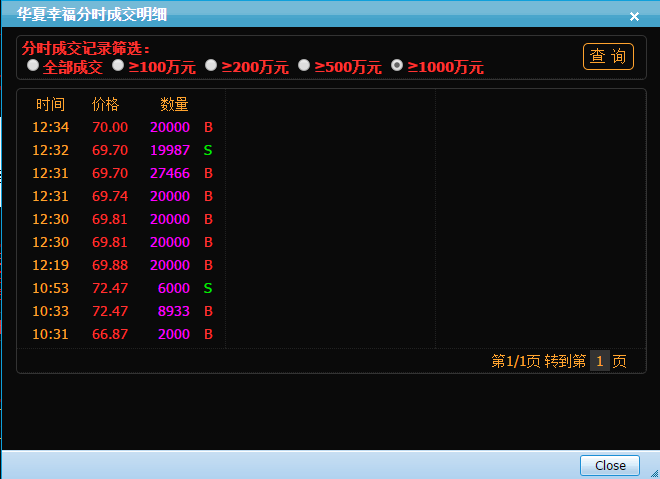Close the dialog with the X icon
This screenshot has width=660, height=479.
click(x=634, y=16)
